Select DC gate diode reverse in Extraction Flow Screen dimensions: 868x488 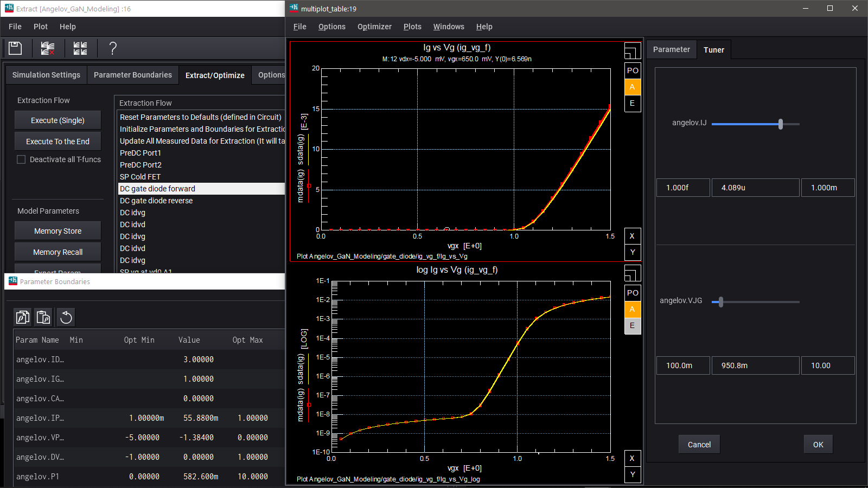pyautogui.click(x=156, y=201)
